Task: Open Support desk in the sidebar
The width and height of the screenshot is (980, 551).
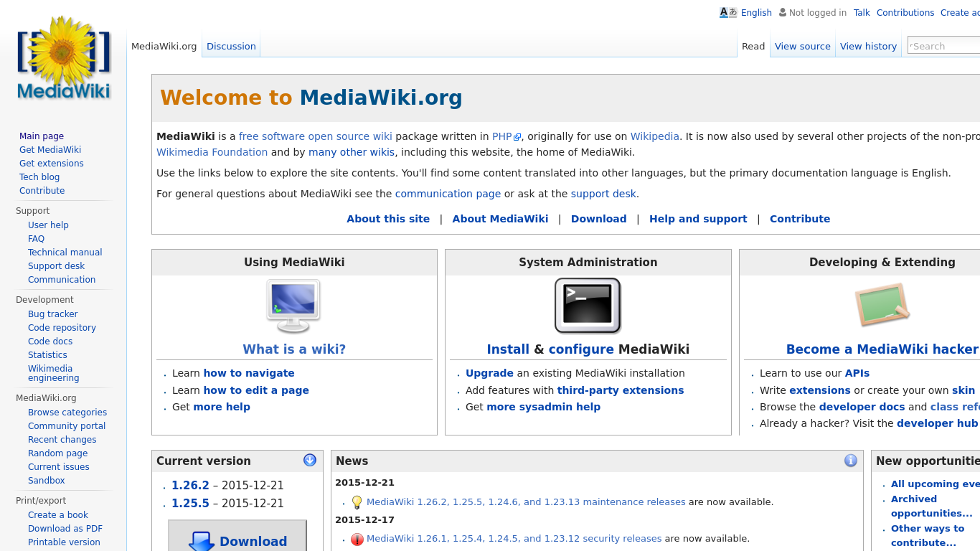Action: [56, 266]
